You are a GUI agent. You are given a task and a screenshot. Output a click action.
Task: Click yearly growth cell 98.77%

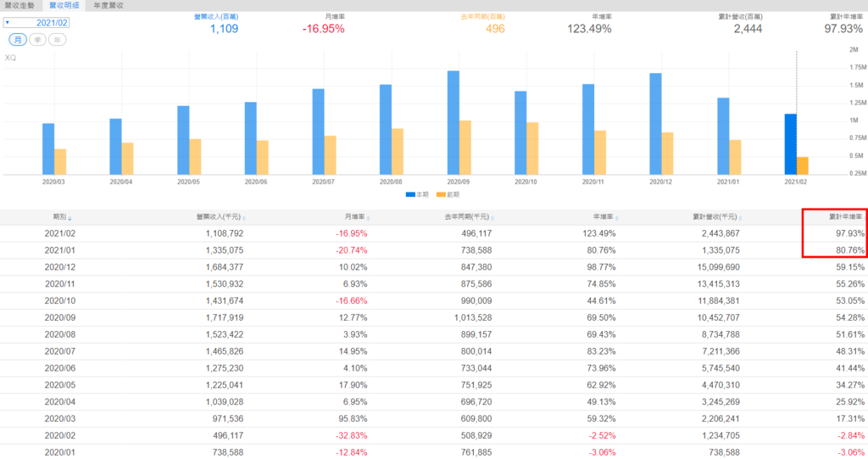pos(601,267)
